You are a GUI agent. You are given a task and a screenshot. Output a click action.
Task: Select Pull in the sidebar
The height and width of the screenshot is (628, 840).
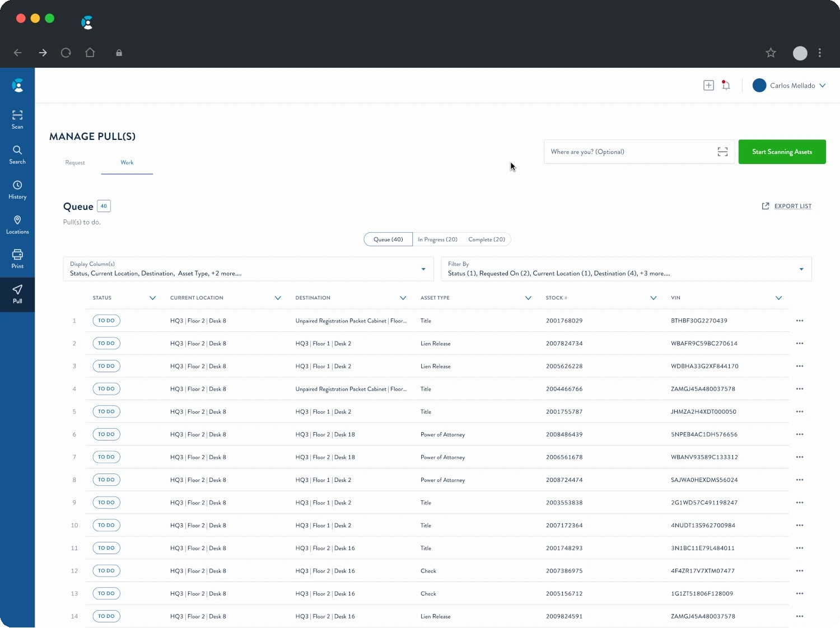click(x=17, y=294)
